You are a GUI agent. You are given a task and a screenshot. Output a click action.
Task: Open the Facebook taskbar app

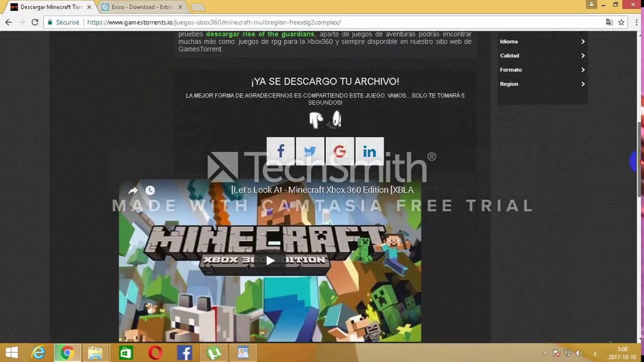click(185, 353)
